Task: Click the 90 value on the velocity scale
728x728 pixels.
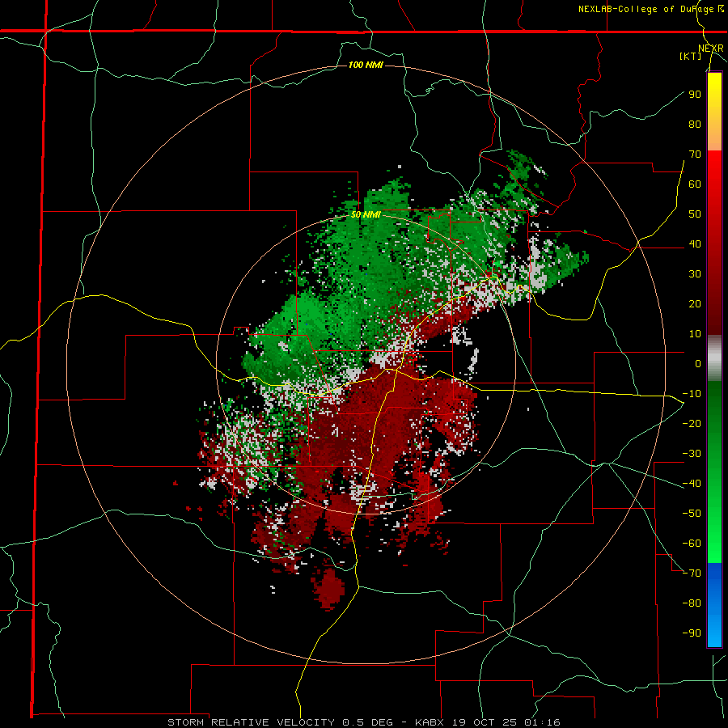Action: click(x=695, y=95)
